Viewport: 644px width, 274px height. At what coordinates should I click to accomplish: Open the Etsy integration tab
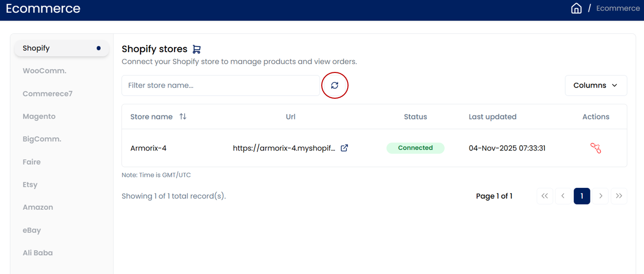(x=30, y=185)
